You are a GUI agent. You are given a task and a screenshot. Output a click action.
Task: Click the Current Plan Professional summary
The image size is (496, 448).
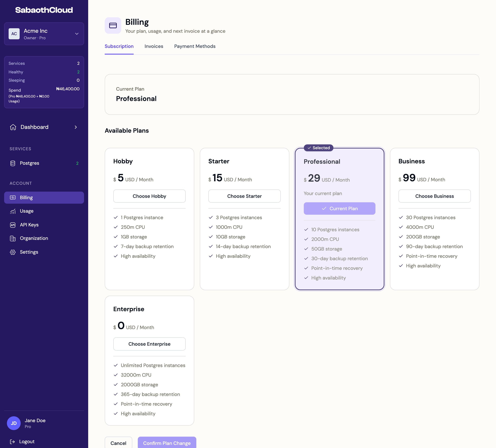[x=292, y=94]
